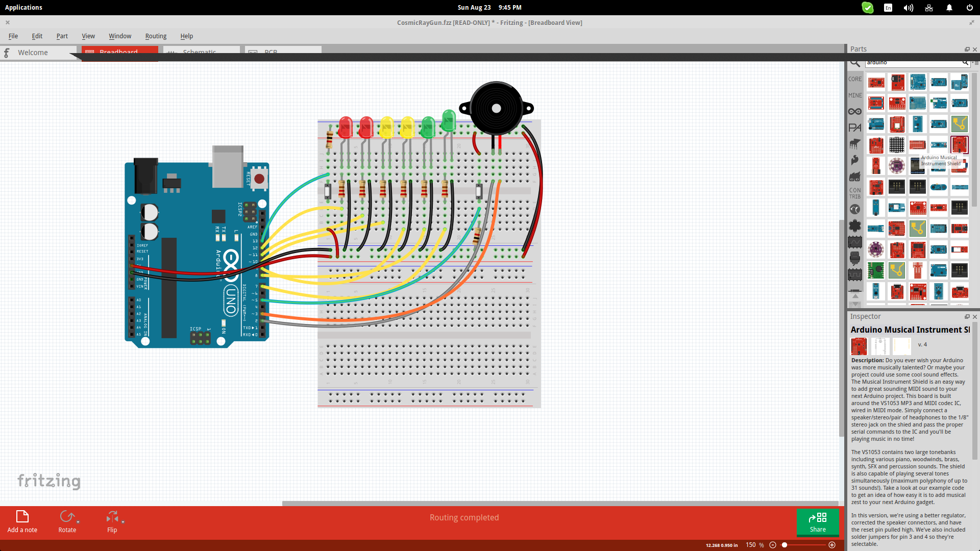Open the Flip options dropdown arrow

123,522
